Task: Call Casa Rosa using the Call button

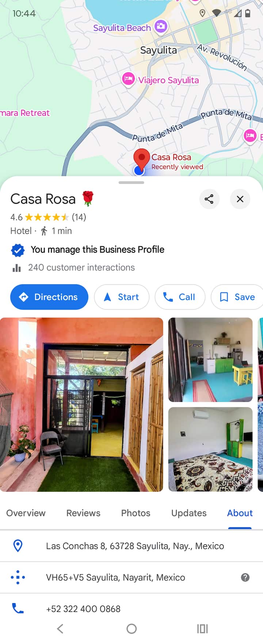Action: coord(180,297)
